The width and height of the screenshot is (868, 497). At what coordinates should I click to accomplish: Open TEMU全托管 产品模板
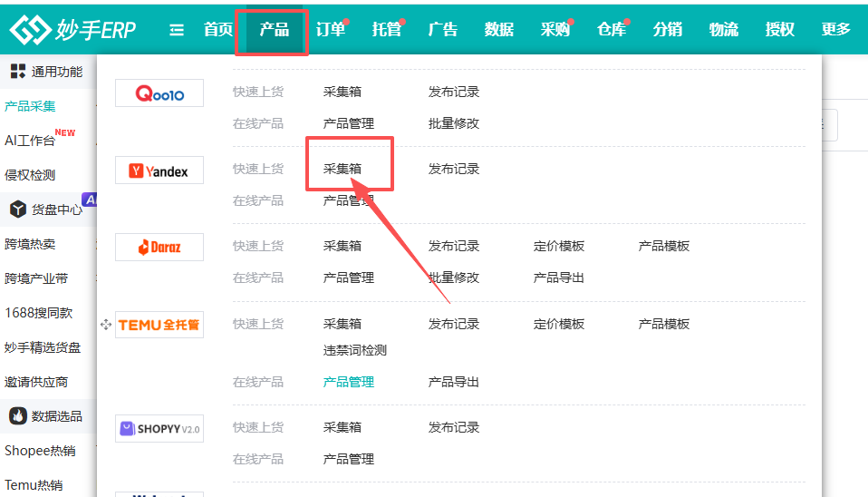click(664, 324)
